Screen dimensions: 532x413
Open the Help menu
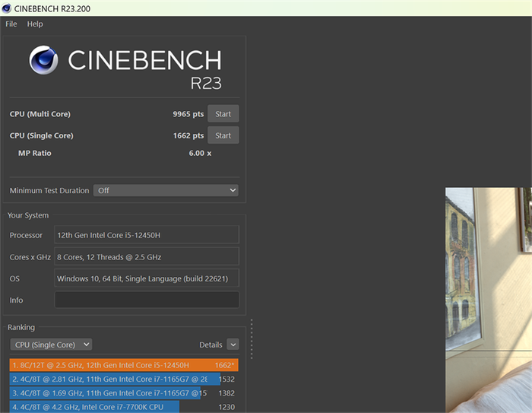point(35,24)
